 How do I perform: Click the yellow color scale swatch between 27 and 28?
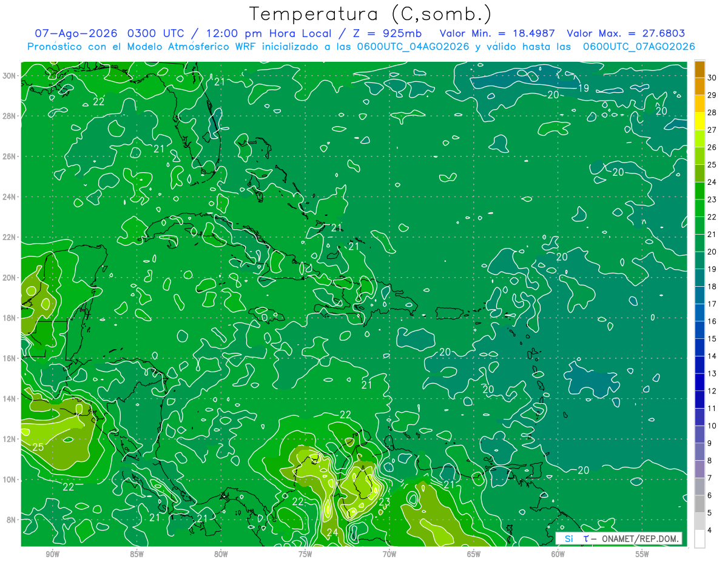point(699,122)
